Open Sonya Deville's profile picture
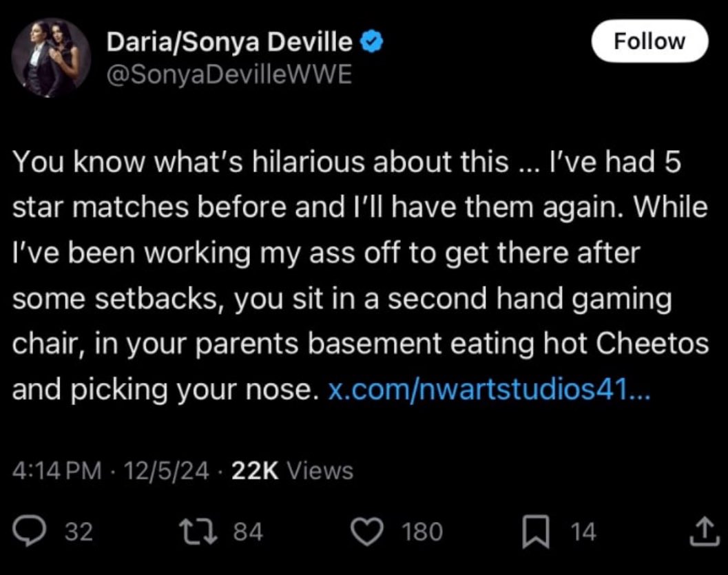728x575 pixels. (x=50, y=58)
